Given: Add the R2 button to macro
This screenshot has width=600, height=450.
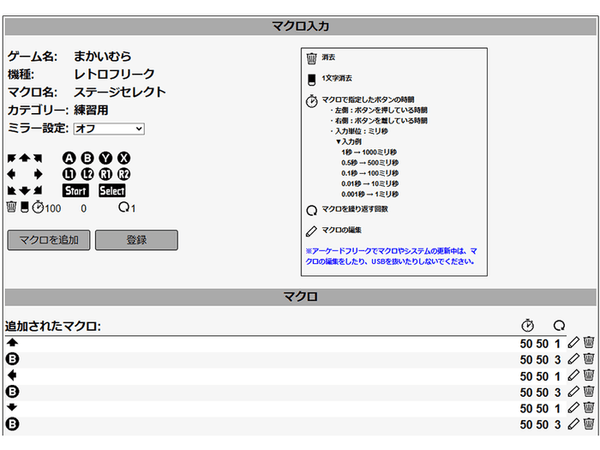Looking at the screenshot, I should [x=124, y=174].
